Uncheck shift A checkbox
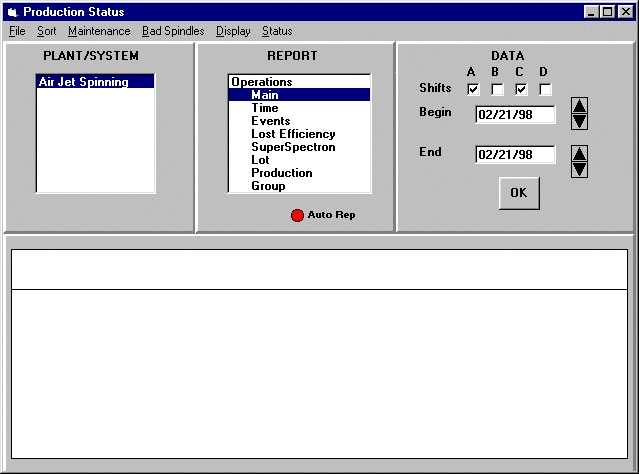 coord(473,89)
